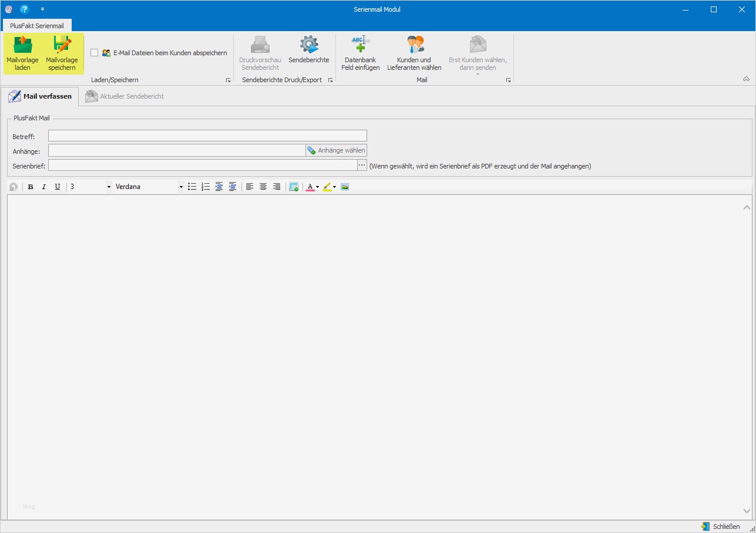Enable E-Mail Dateien beim Kunden abspeichern
Viewport: 756px width, 533px height.
95,53
